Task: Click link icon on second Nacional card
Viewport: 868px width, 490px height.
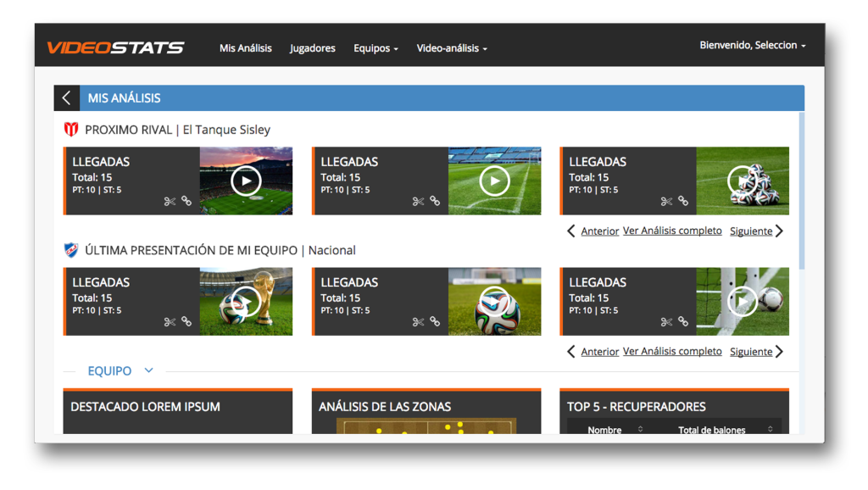Action: [x=435, y=321]
